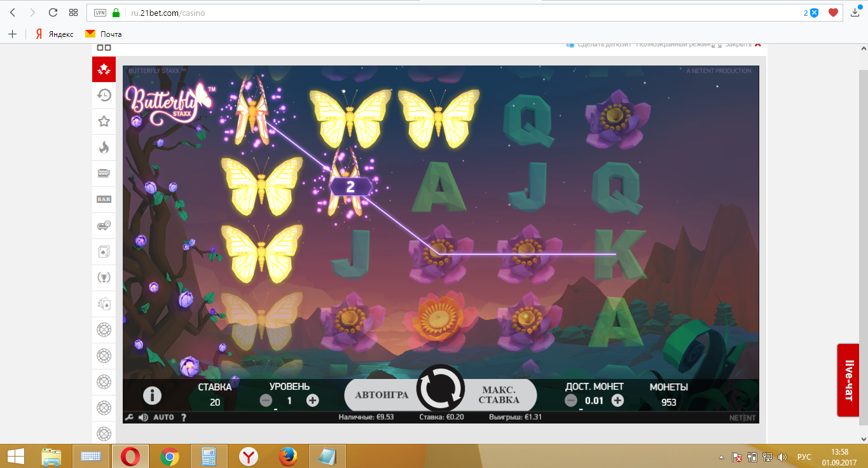Start Автоигра autoplay
Screen dimensions: 868x468
382,395
